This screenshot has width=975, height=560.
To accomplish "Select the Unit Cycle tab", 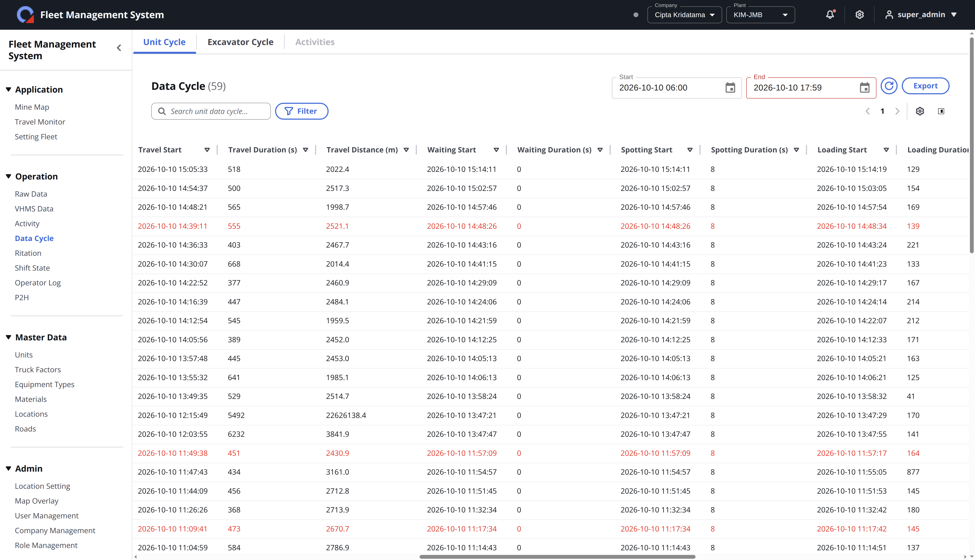I will [164, 42].
